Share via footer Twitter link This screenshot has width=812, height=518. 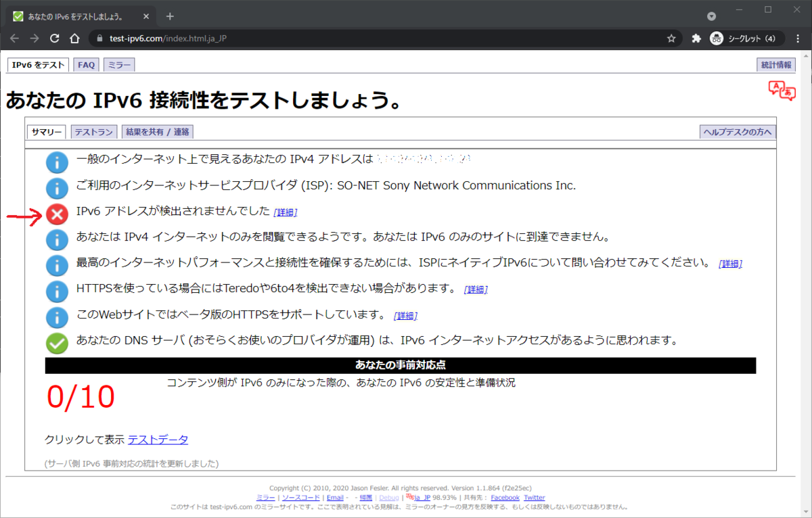[x=534, y=498]
